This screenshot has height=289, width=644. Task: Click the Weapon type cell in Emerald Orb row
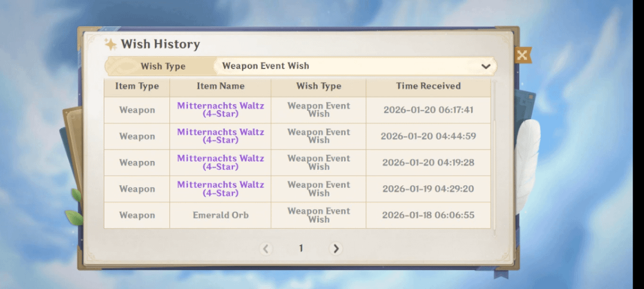[x=137, y=215]
